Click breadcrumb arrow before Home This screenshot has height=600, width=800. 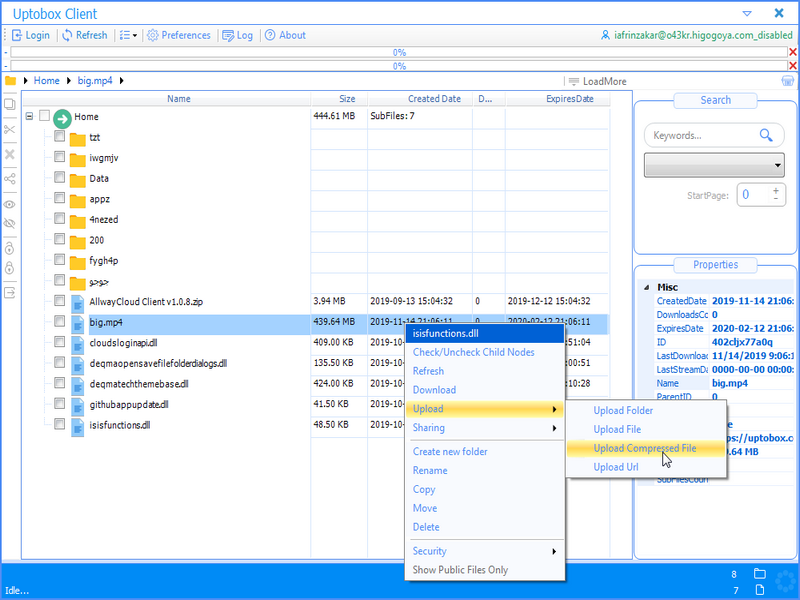pyautogui.click(x=26, y=81)
